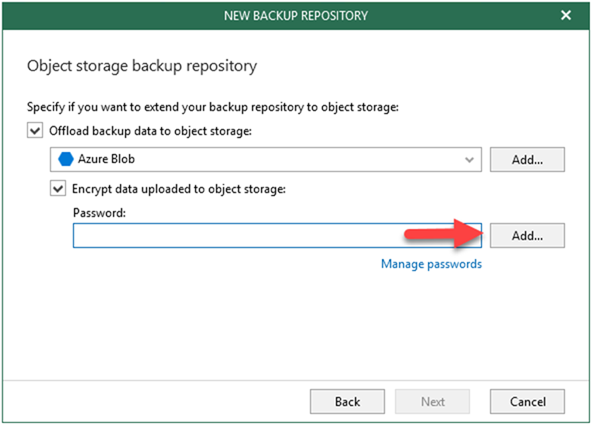Click the Object storage backup repository heading
The width and height of the screenshot is (591, 424).
click(142, 66)
